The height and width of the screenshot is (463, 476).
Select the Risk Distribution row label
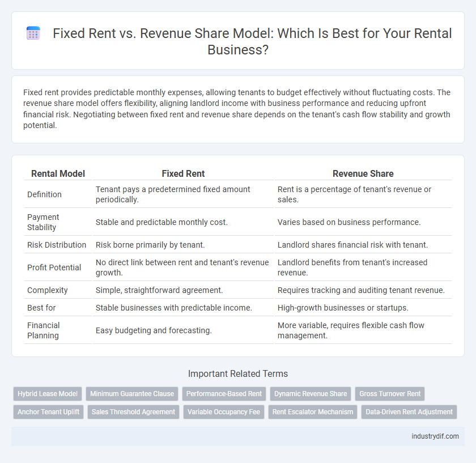(x=58, y=245)
